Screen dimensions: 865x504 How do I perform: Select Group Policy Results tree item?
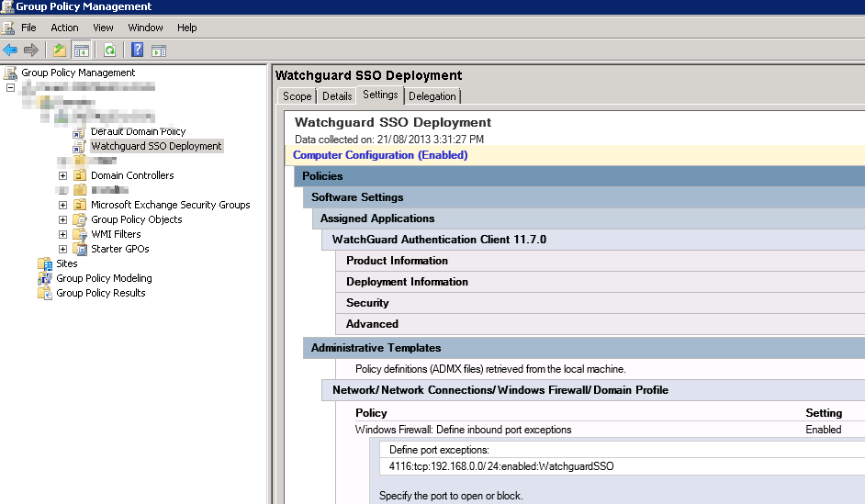click(101, 294)
